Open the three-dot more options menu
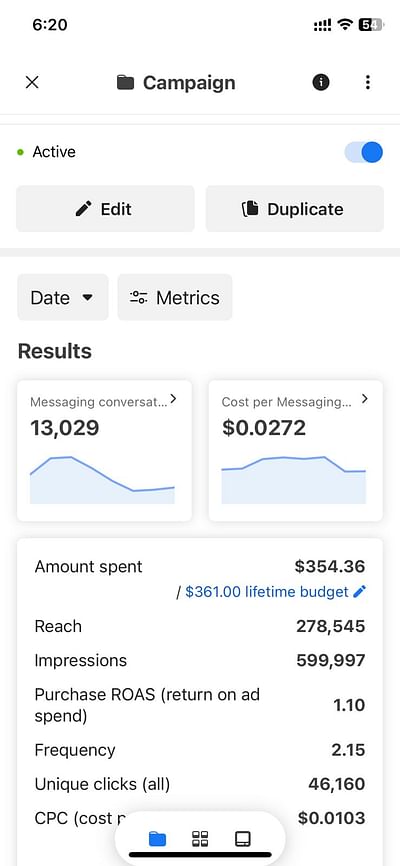 (x=367, y=83)
